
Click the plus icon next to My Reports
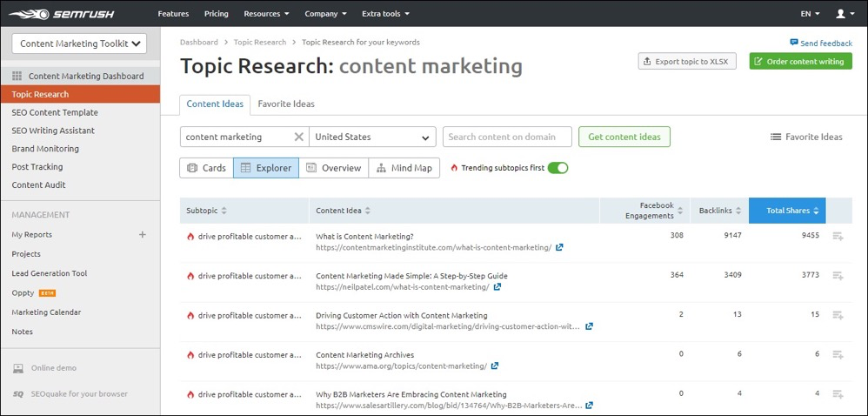click(143, 234)
